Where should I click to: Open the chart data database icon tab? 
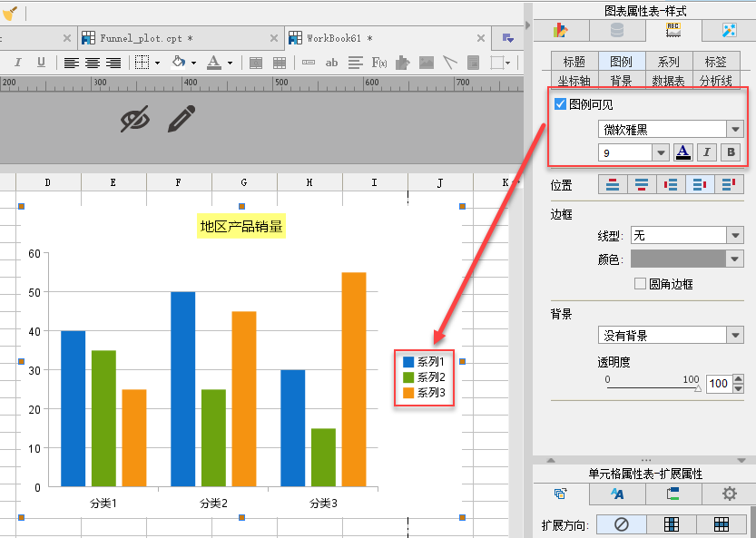[x=617, y=30]
